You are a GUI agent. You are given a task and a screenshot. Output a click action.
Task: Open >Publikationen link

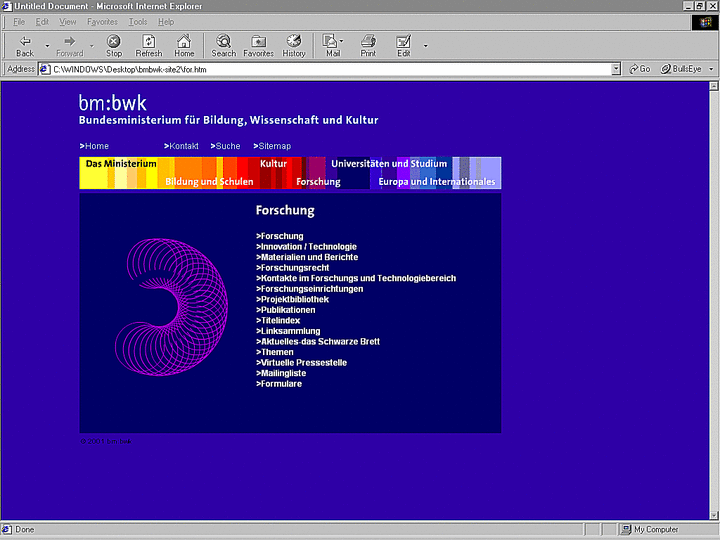pyautogui.click(x=286, y=310)
